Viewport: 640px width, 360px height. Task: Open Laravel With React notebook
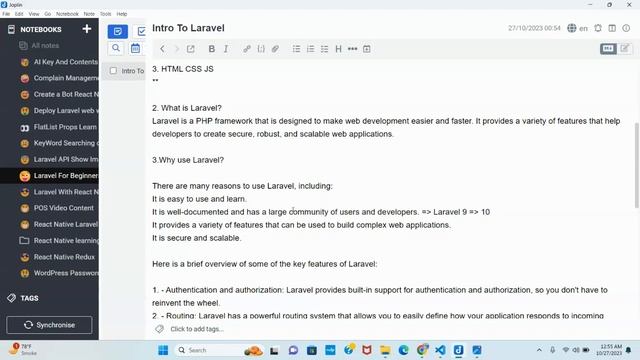[x=49, y=192]
